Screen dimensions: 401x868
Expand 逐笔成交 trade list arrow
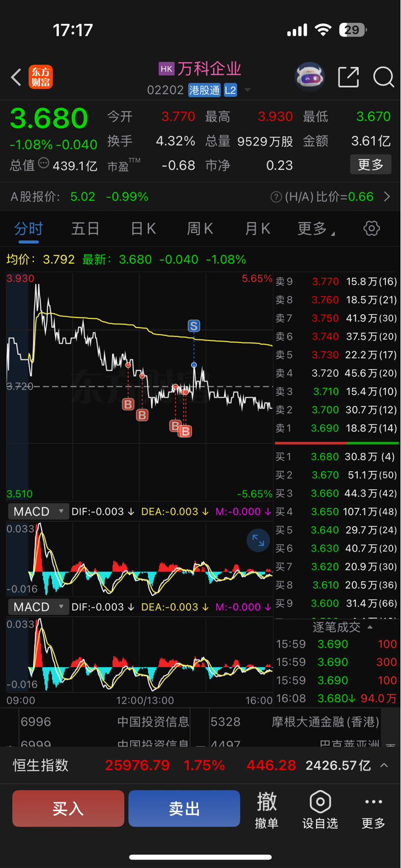tap(370, 627)
